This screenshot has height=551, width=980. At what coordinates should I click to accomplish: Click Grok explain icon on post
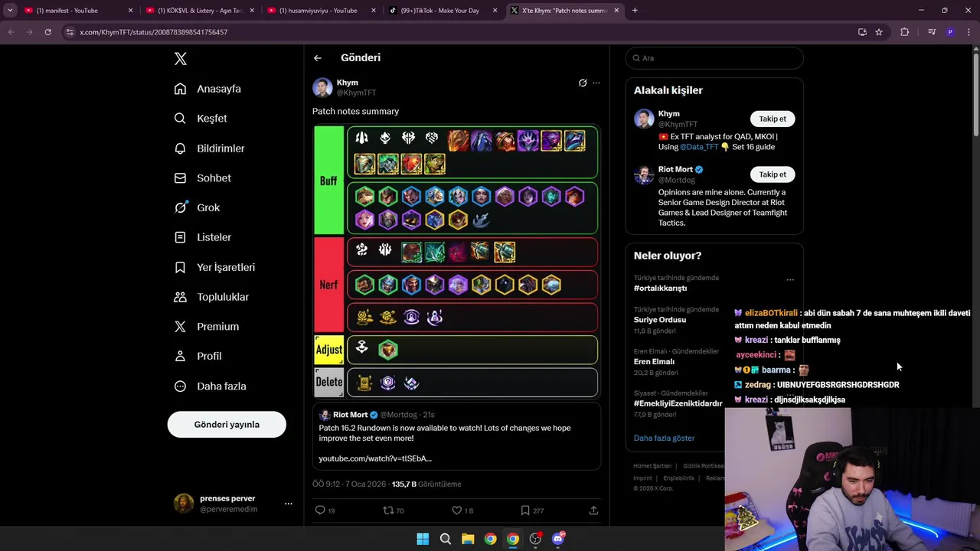coord(583,83)
